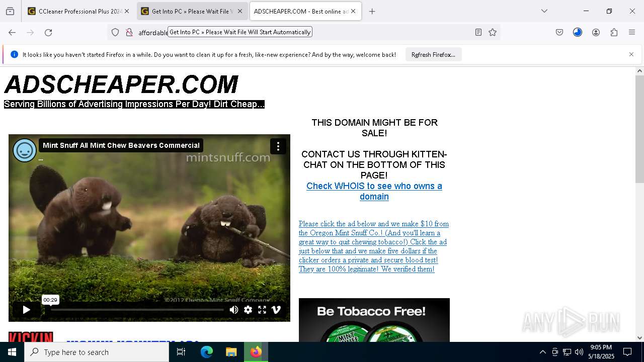This screenshot has height=362, width=644.
Task: Open Mint Snuff video title link
Action: point(121,145)
